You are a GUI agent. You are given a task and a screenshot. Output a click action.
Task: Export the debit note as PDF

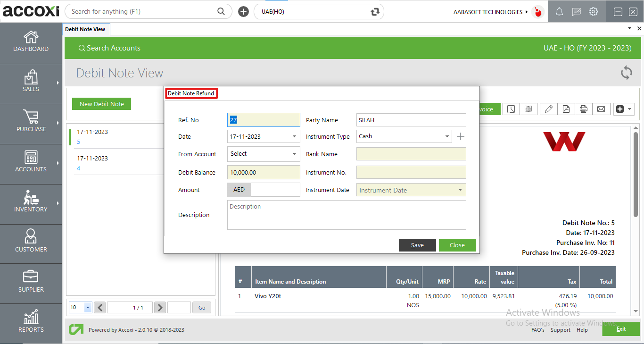(x=566, y=109)
